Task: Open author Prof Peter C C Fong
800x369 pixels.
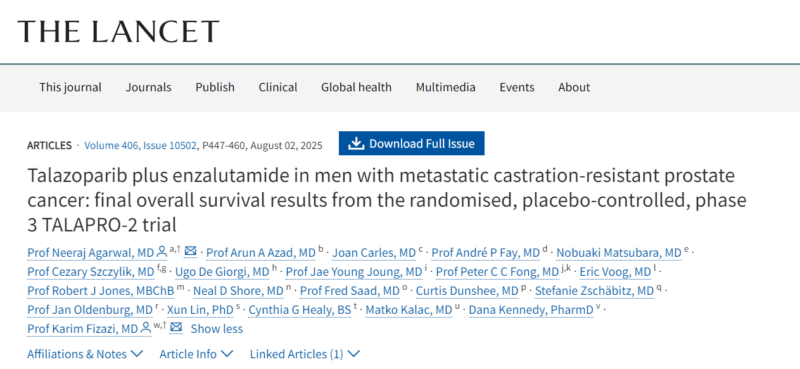Action: (x=497, y=272)
